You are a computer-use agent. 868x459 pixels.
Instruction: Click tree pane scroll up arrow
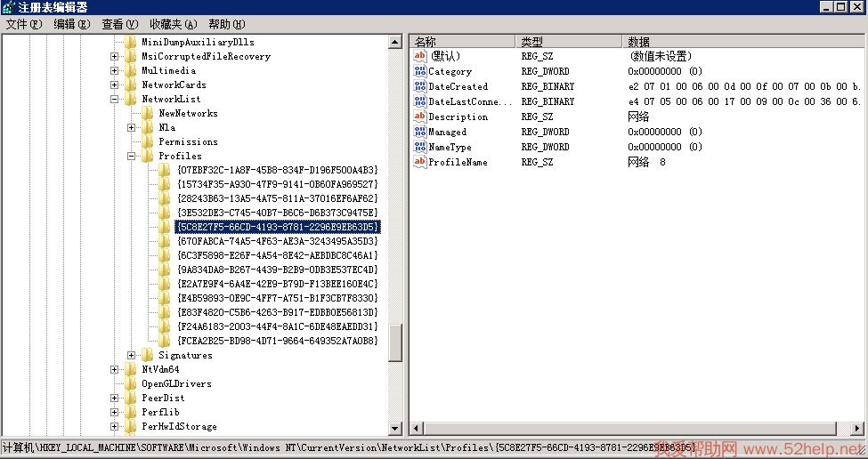(395, 42)
